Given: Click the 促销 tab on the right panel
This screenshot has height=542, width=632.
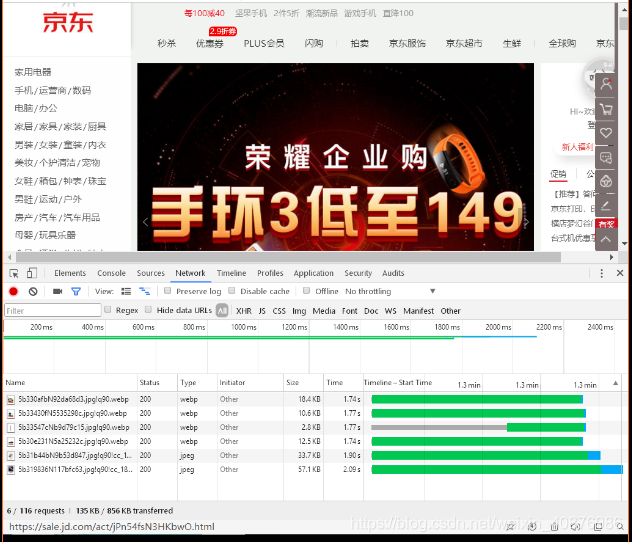Looking at the screenshot, I should tap(558, 174).
